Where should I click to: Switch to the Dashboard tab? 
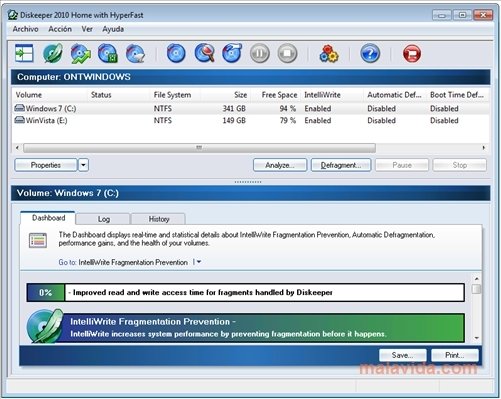(48, 218)
